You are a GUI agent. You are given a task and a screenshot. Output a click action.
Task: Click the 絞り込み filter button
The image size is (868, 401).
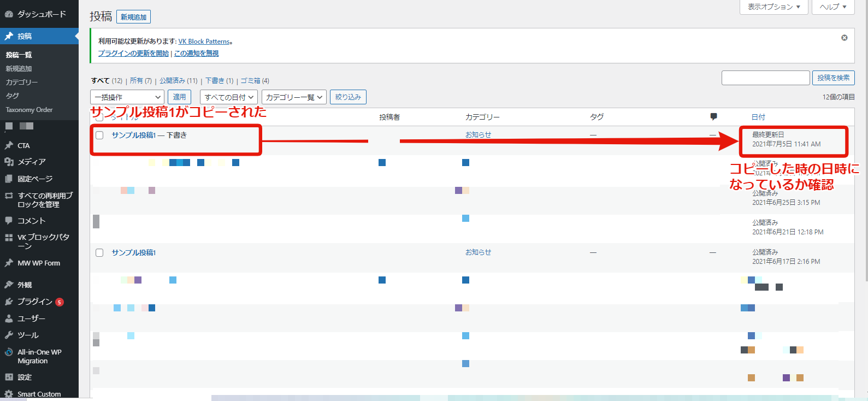pyautogui.click(x=348, y=97)
